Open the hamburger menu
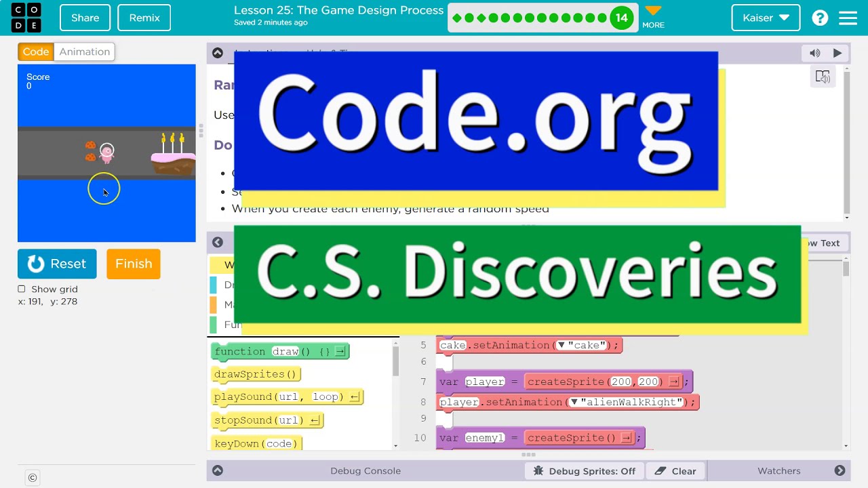The image size is (868, 488). 848,18
